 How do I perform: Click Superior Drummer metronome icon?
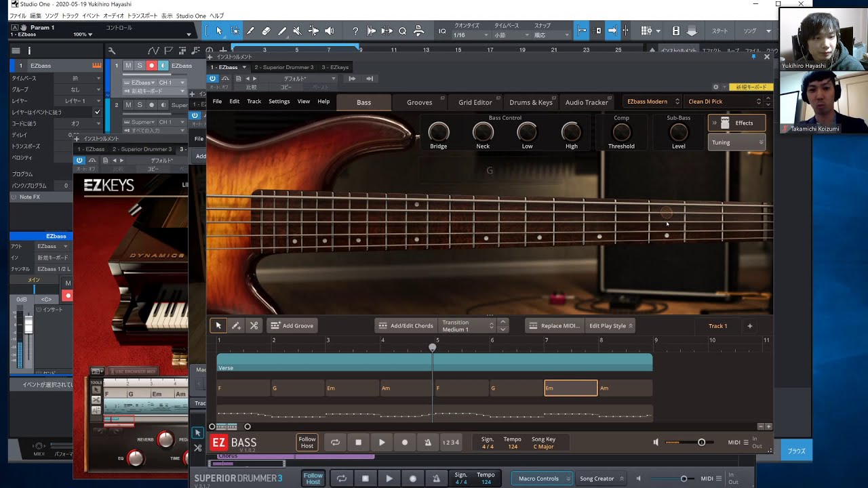(x=436, y=479)
